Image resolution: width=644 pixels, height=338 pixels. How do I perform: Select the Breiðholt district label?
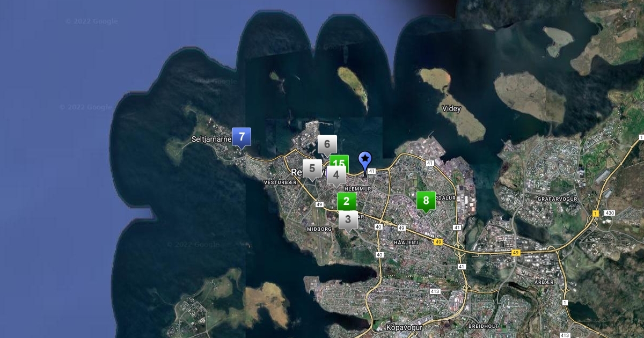point(483,326)
